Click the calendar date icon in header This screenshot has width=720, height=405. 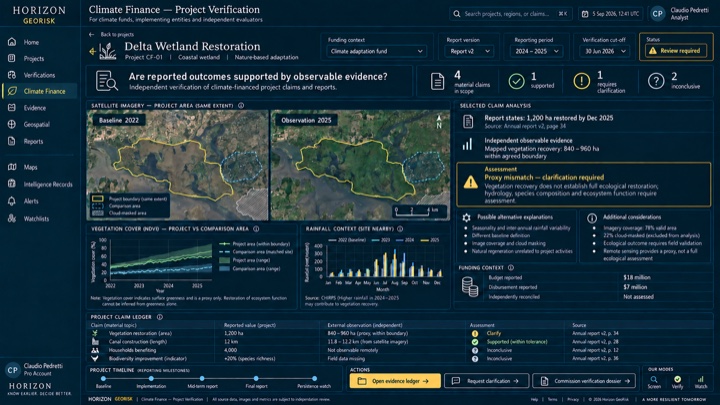pos(585,14)
